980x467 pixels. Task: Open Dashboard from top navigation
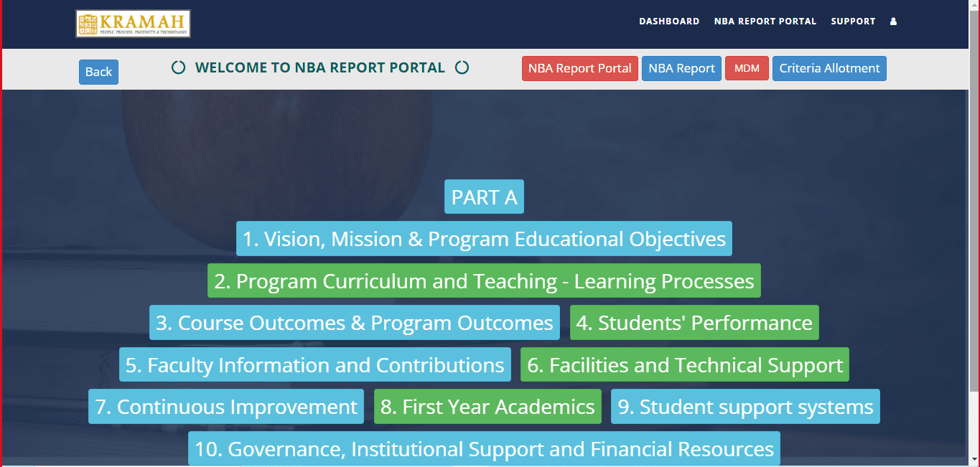click(x=668, y=22)
